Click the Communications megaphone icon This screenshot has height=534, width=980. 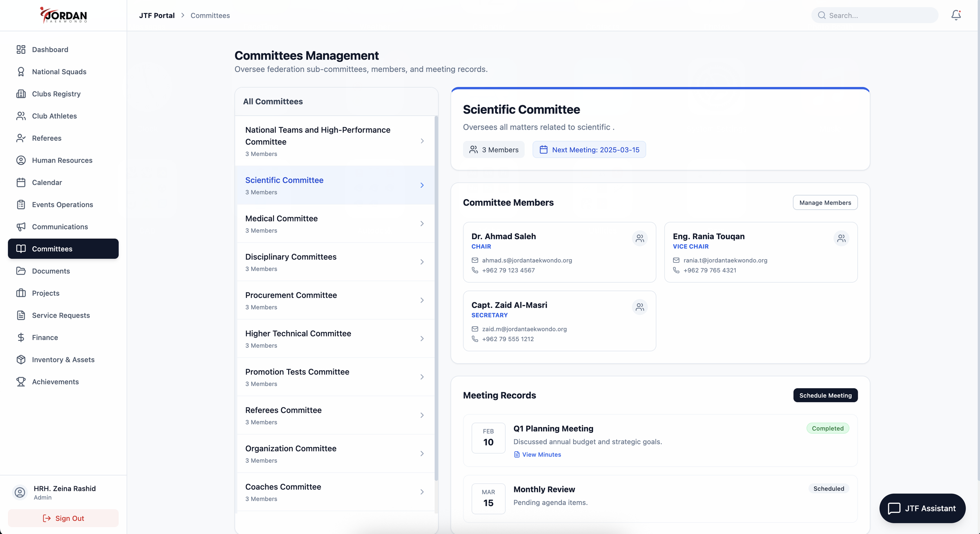tap(21, 227)
